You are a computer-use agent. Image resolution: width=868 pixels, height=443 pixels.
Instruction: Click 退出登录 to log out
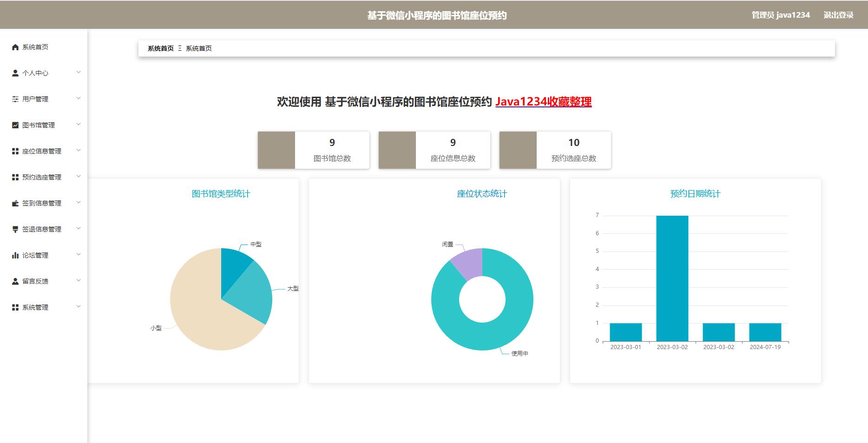(x=838, y=15)
